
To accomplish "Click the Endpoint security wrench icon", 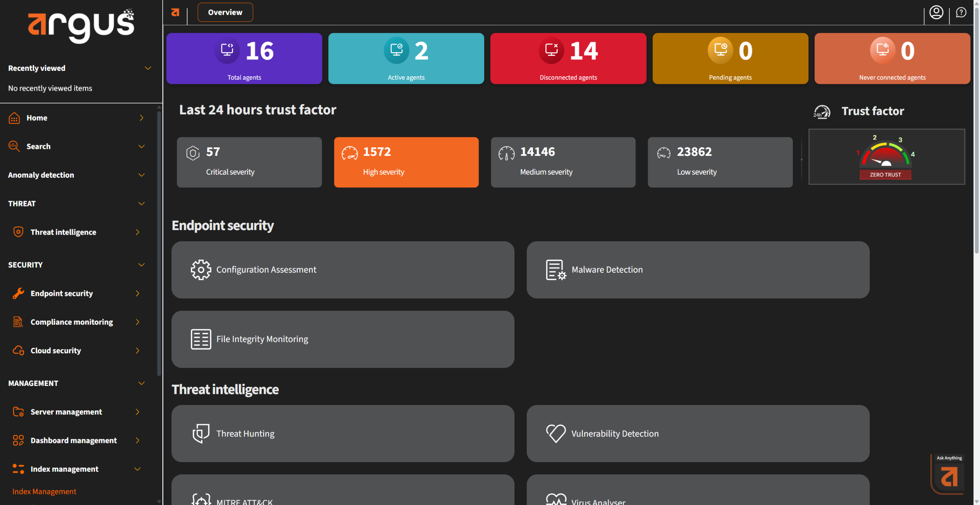I will (x=18, y=293).
